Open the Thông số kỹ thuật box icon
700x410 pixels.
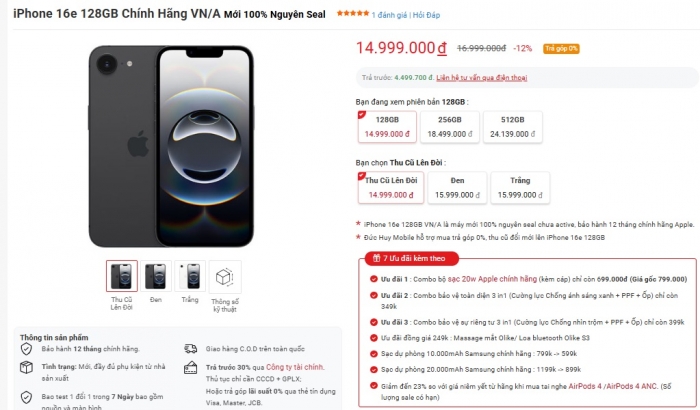(226, 275)
